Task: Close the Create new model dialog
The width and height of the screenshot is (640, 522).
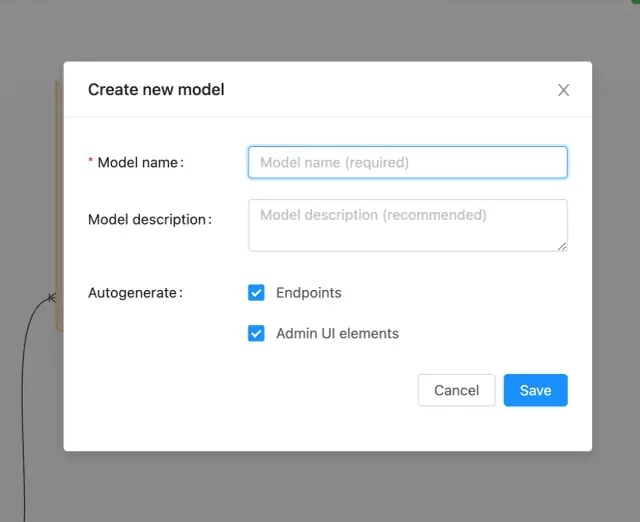Action: (x=563, y=90)
